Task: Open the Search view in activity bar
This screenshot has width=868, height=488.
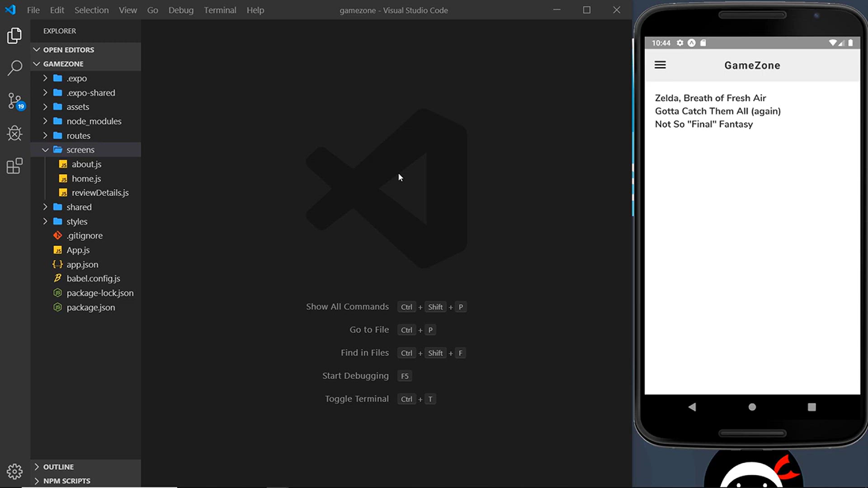Action: [x=14, y=68]
